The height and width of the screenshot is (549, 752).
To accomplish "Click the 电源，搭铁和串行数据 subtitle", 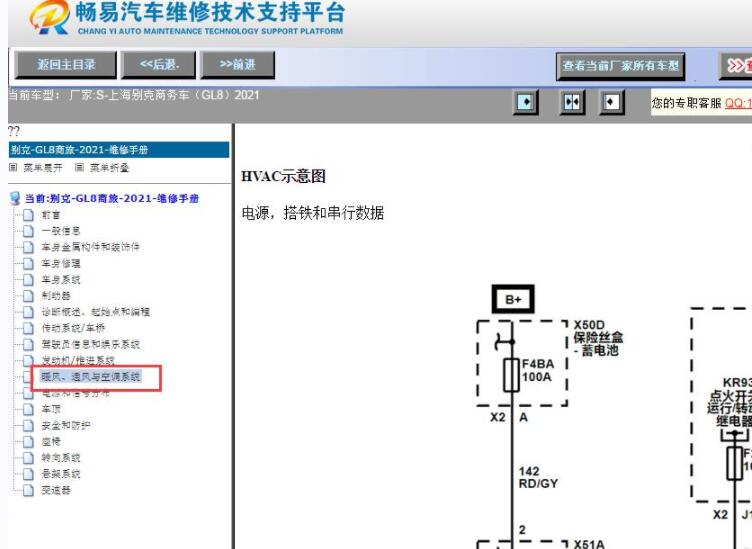I will (313, 213).
